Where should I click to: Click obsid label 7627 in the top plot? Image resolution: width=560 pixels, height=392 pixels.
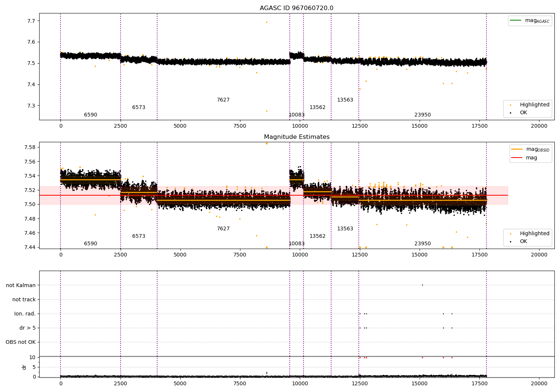(223, 100)
